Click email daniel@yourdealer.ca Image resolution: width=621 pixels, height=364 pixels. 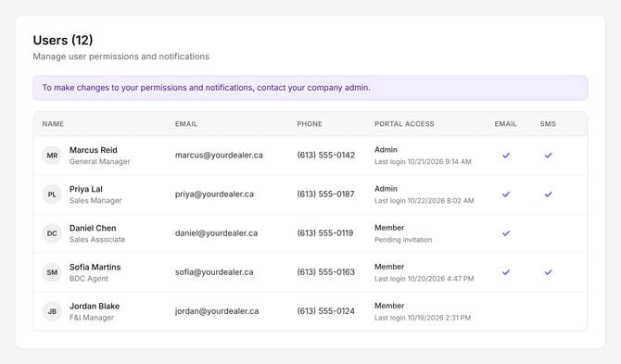pos(216,233)
